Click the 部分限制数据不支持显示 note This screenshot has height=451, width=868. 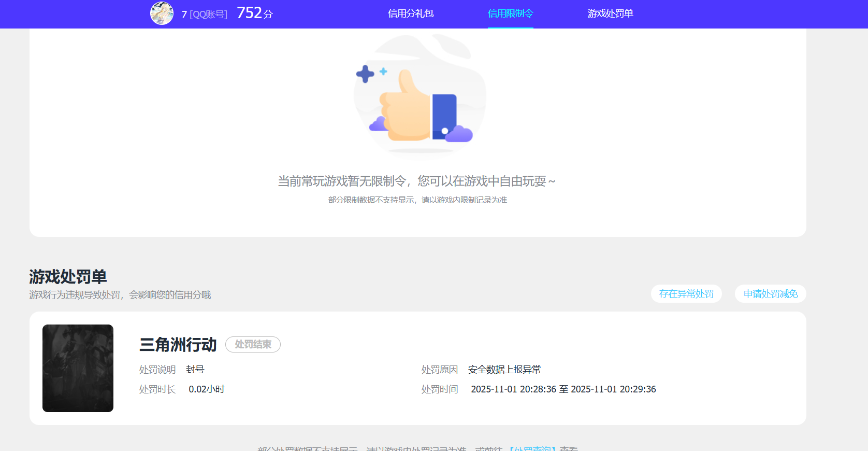417,200
